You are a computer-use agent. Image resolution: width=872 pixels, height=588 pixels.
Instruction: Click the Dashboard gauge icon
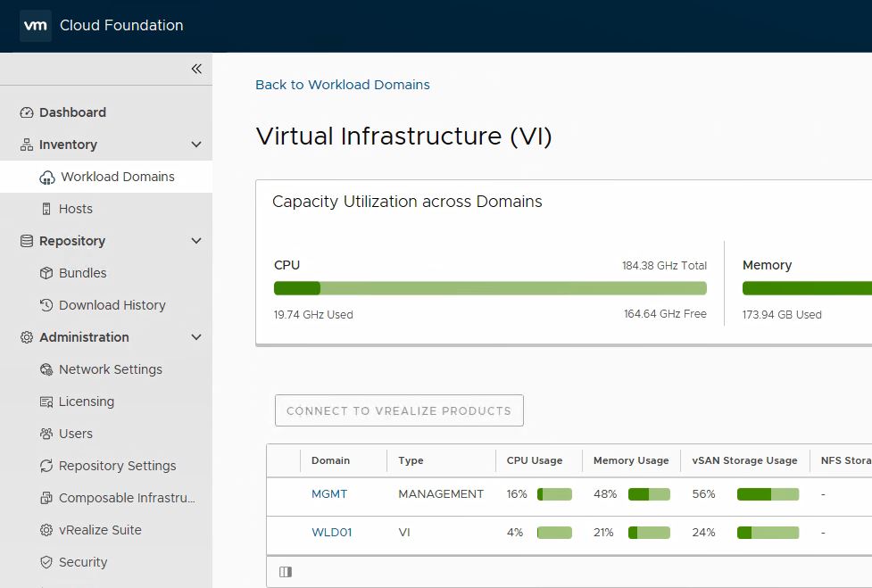click(x=27, y=112)
